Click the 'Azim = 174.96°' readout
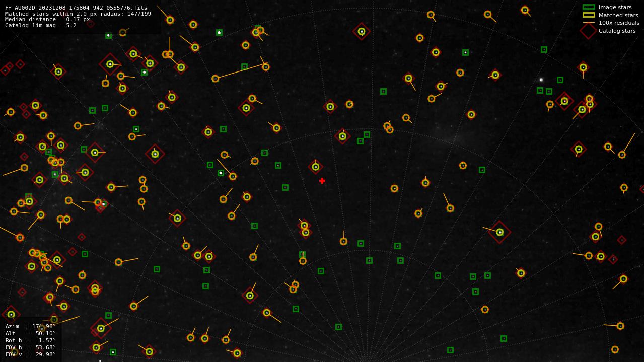The width and height of the screenshot is (644, 362). [30, 326]
